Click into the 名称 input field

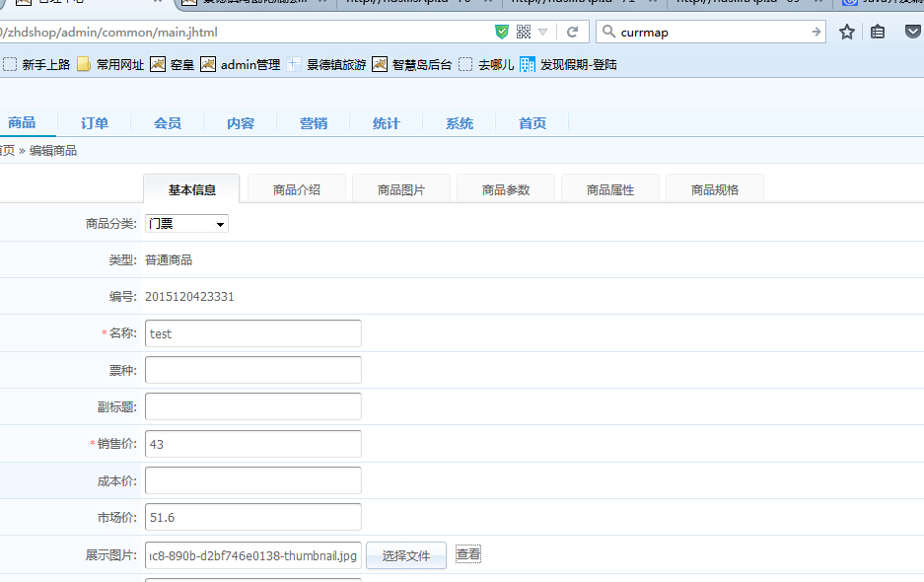click(x=253, y=333)
